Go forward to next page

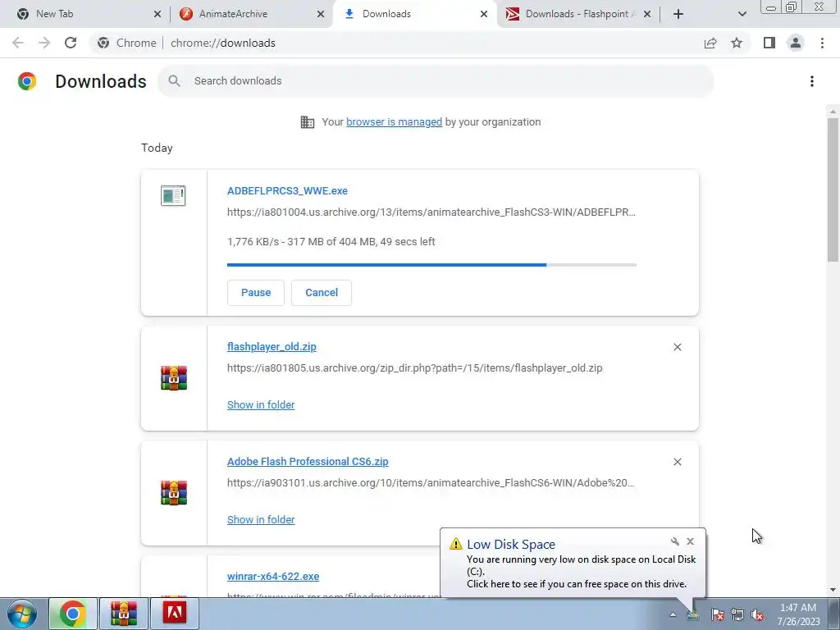coord(44,43)
